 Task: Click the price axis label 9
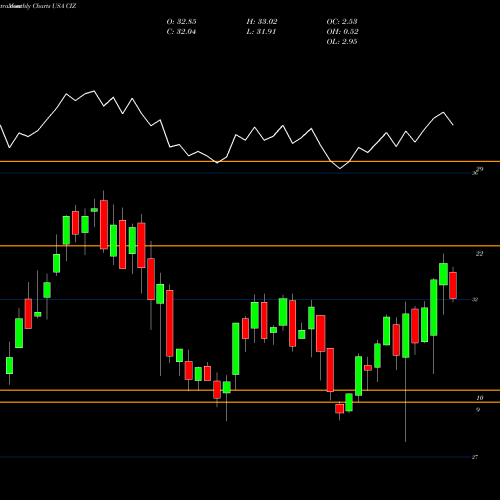point(478,410)
